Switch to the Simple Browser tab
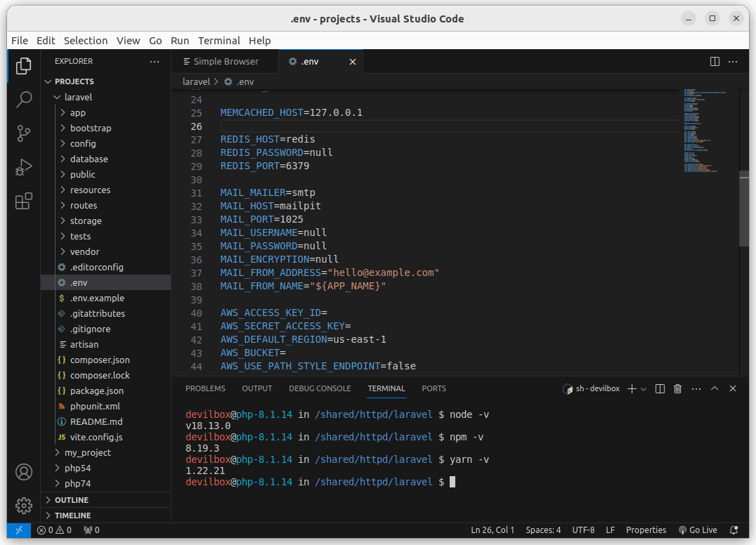This screenshot has width=756, height=545. tap(225, 62)
